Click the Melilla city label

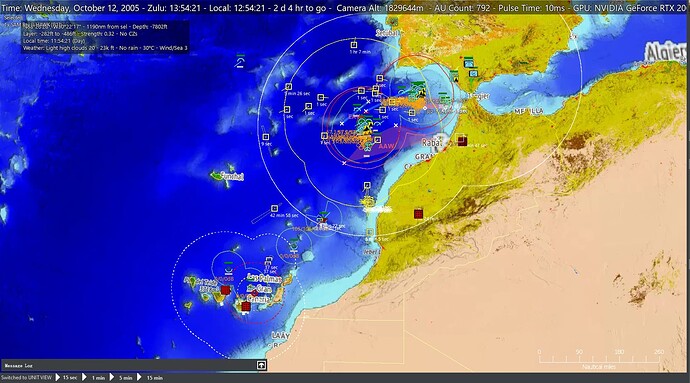tap(529, 112)
